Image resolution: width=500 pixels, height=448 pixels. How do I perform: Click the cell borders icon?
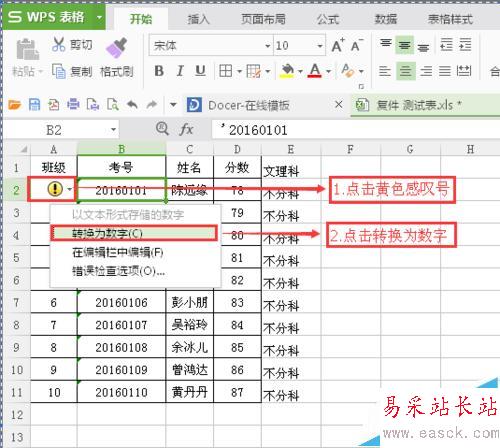(x=226, y=71)
